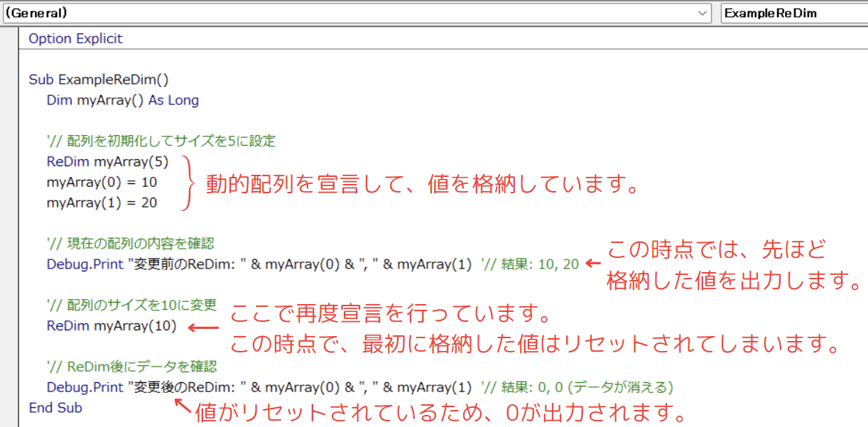Viewport: 868px width, 427px height.
Task: Click the dropdown arrow beside (General)
Action: pos(702,13)
